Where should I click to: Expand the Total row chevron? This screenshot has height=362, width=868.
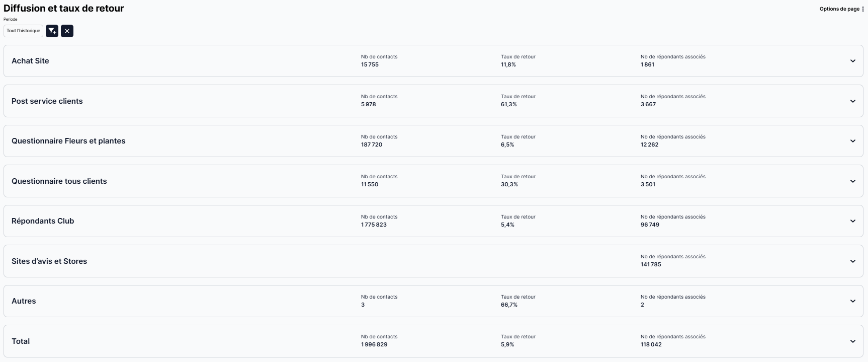[852, 341]
